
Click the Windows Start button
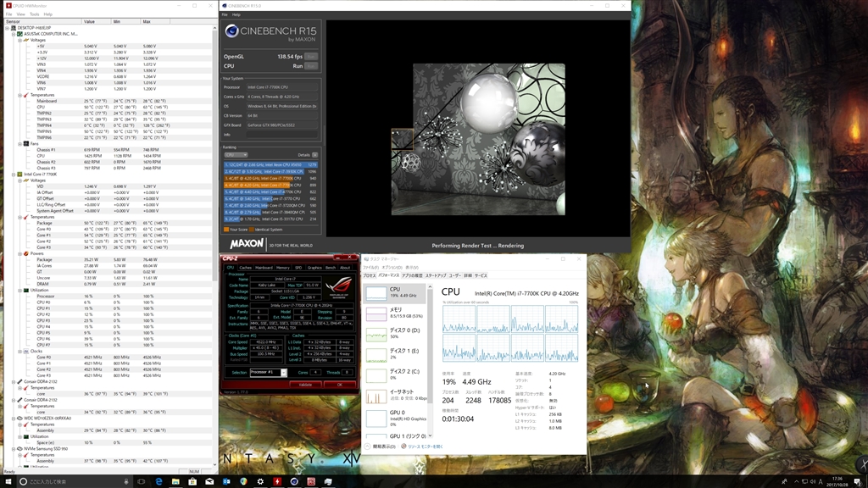[8, 481]
